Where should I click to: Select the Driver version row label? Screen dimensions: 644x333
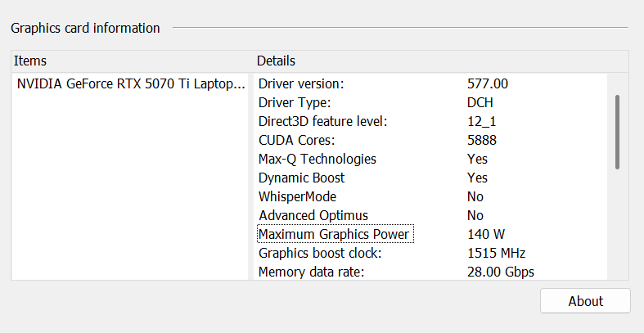301,83
